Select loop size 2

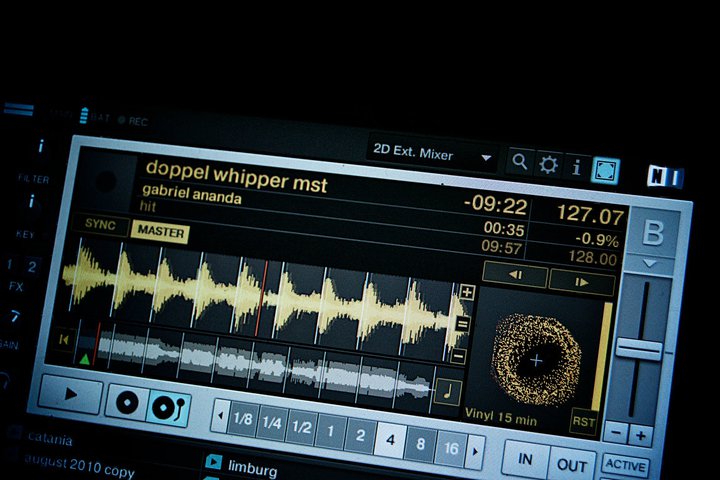coord(360,435)
